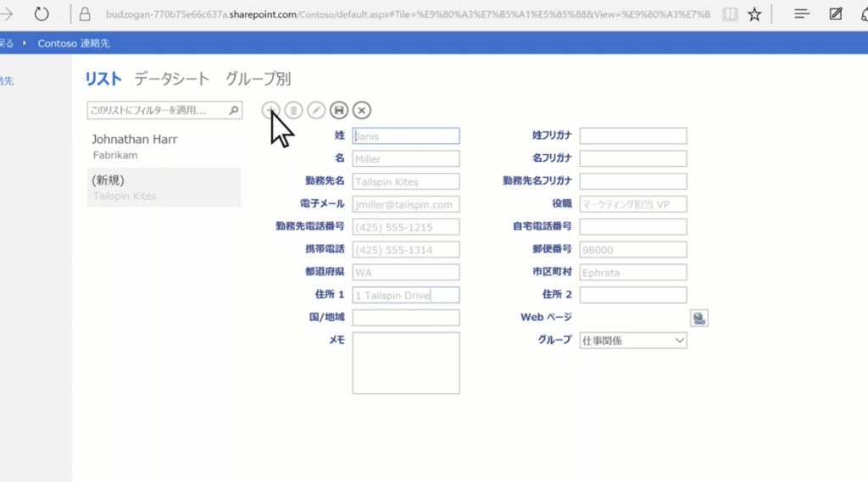The width and height of the screenshot is (868, 482).
Task: Click the 国/地域 field
Action: 406,318
